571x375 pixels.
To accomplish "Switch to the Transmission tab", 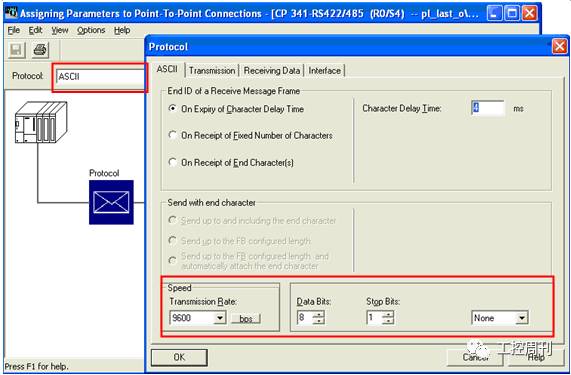I will [212, 71].
